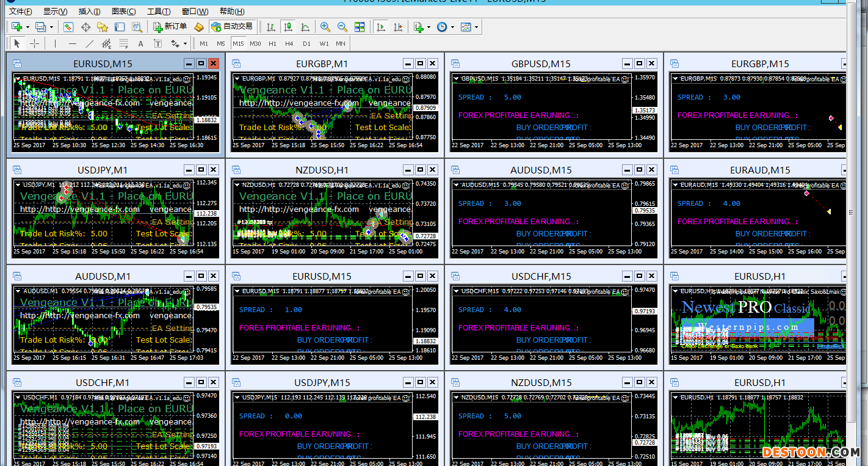Open the Data Window icon

pyautogui.click(x=85, y=27)
